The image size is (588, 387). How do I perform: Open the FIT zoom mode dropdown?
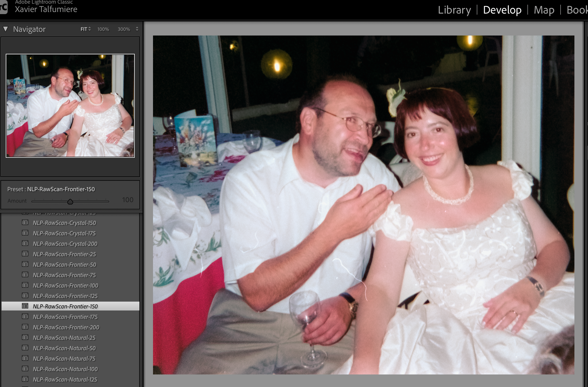point(85,29)
